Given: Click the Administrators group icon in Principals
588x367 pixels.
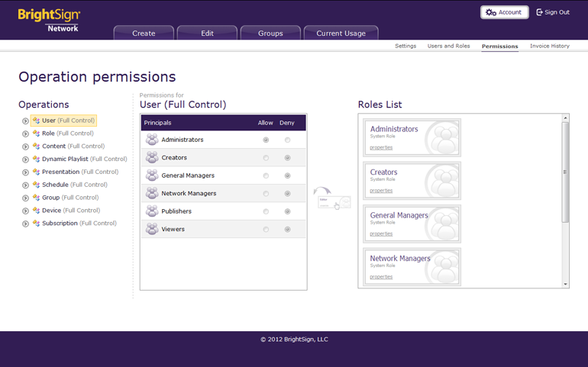Looking at the screenshot, I should pos(152,140).
